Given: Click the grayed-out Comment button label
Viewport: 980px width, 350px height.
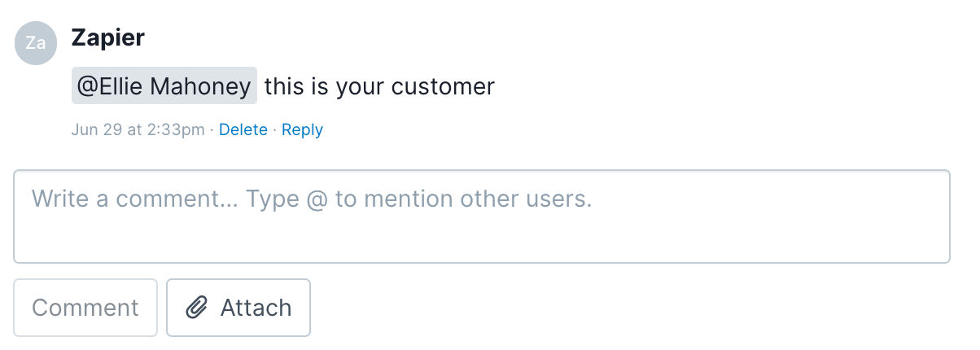Looking at the screenshot, I should tap(85, 308).
